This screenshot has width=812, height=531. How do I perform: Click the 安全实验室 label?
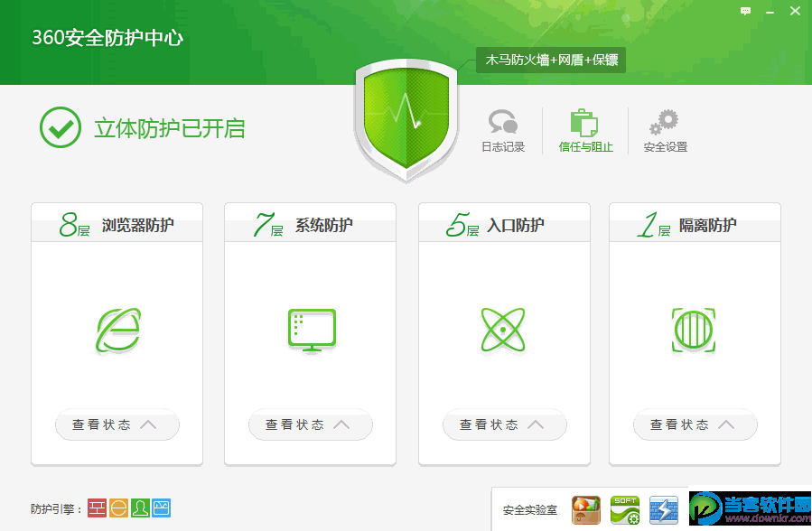click(x=530, y=510)
